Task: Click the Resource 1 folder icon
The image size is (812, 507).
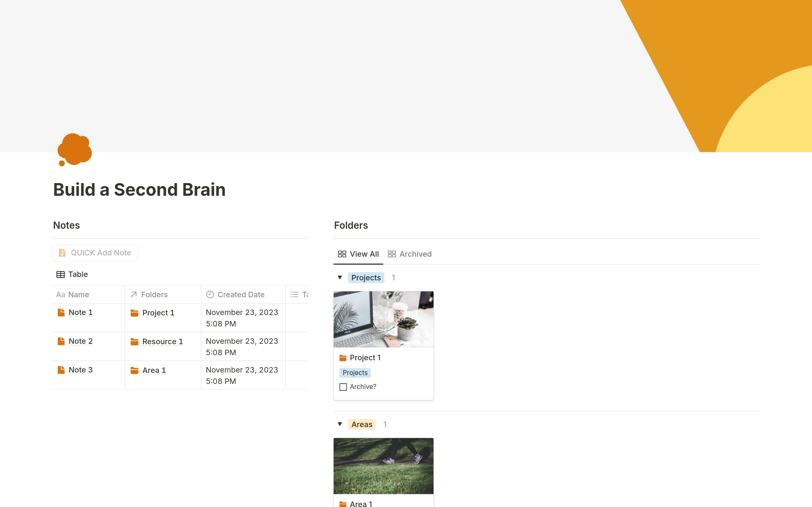Action: click(134, 342)
